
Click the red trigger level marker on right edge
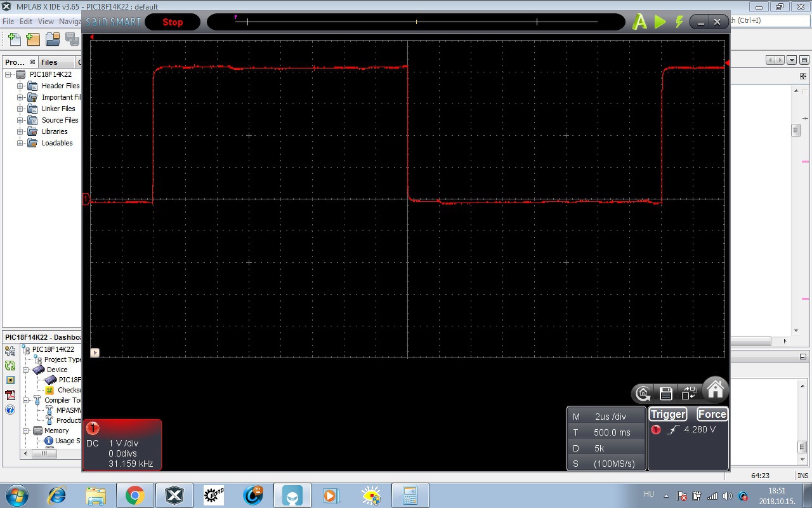point(727,63)
